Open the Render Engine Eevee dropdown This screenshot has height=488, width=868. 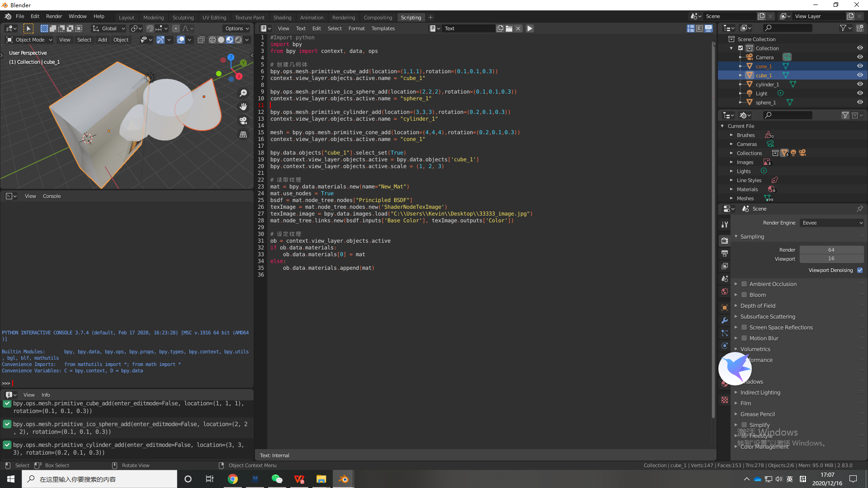[832, 223]
